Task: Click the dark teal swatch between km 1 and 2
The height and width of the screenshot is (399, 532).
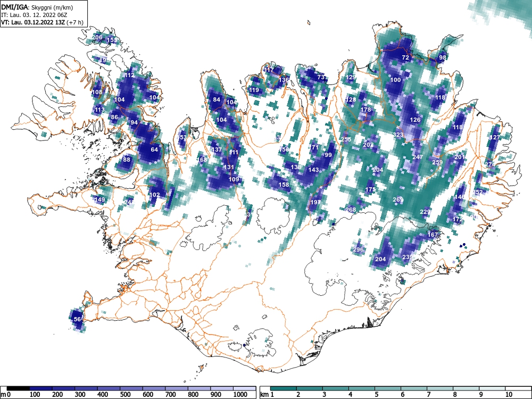Action: [x=284, y=389]
